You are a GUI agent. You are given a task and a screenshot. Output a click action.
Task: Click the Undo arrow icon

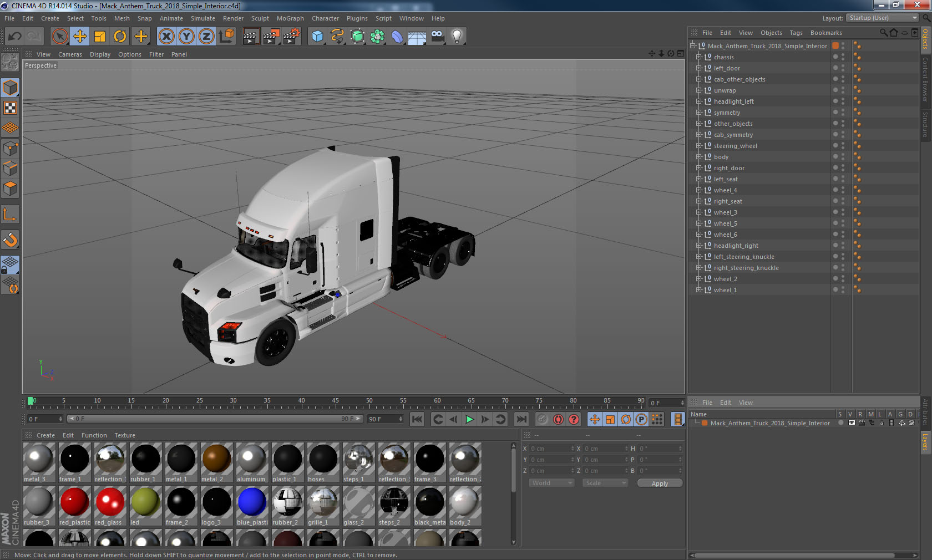[14, 37]
